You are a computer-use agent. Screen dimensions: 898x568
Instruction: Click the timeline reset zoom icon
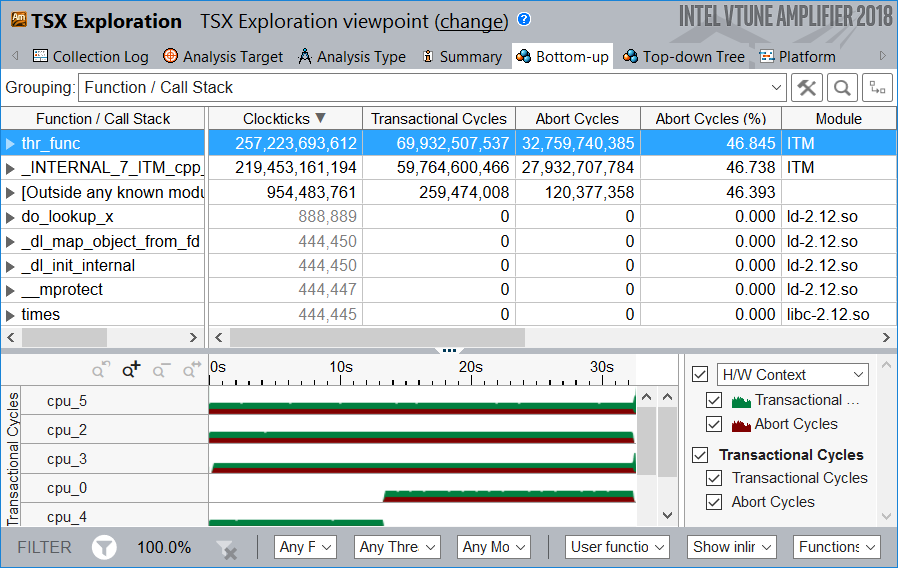point(191,370)
